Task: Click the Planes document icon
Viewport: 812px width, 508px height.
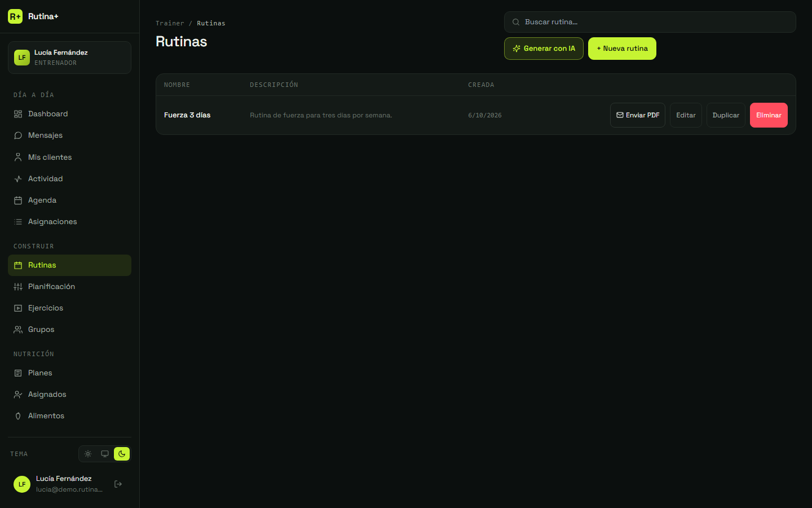Action: 18,373
